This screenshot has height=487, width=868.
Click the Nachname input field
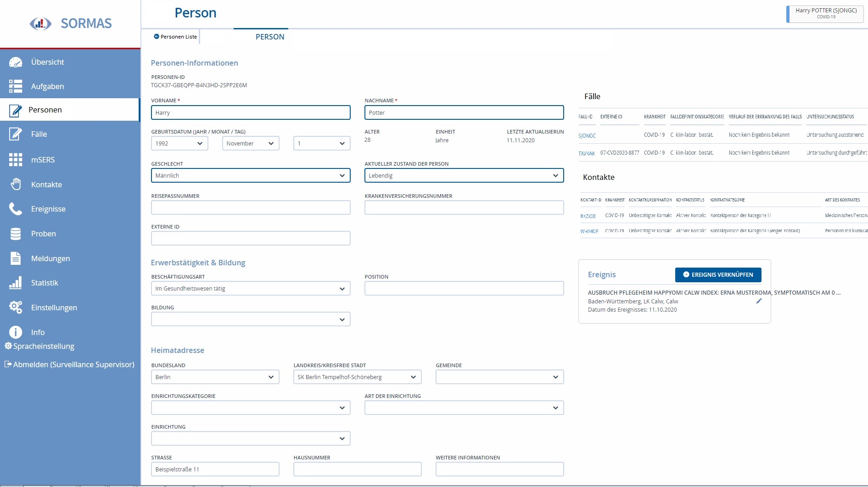point(464,112)
